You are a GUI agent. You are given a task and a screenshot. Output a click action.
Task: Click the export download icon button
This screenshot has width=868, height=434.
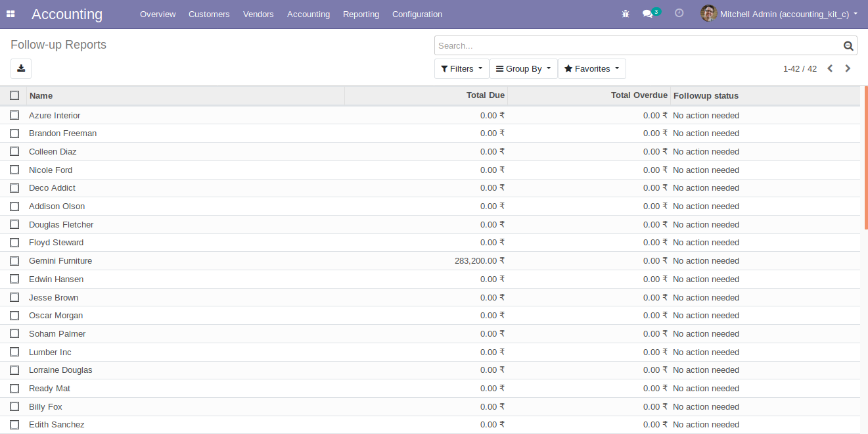pos(21,68)
